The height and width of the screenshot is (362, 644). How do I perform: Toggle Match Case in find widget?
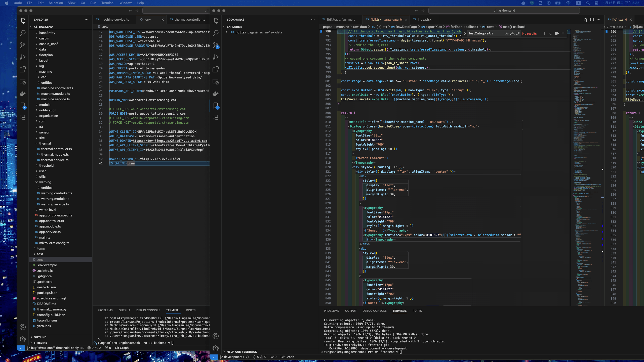507,33
